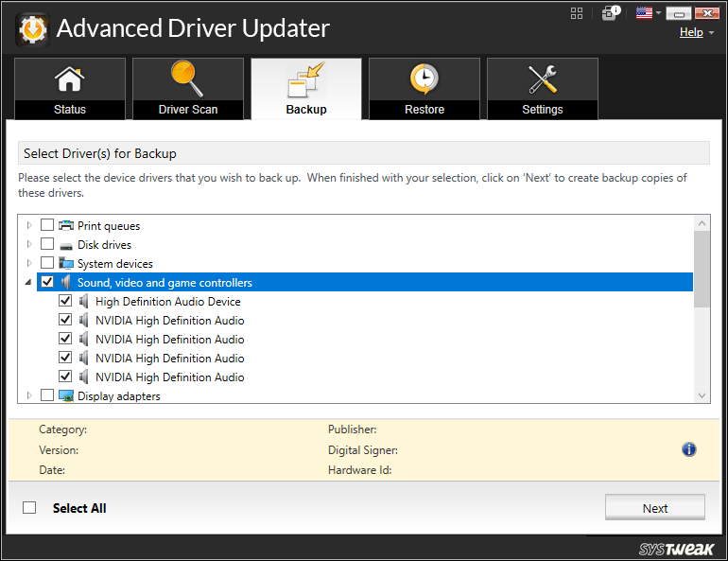
Task: Switch to the Restore tab
Action: (x=424, y=89)
